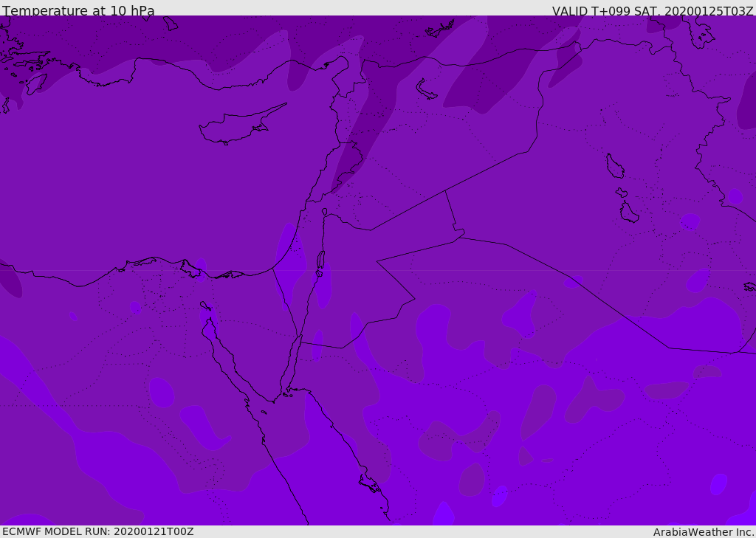Click the 'VALID T+099 SAT. 20200125T03Z' timestamp
The height and width of the screenshot is (538, 756).
[x=653, y=10]
